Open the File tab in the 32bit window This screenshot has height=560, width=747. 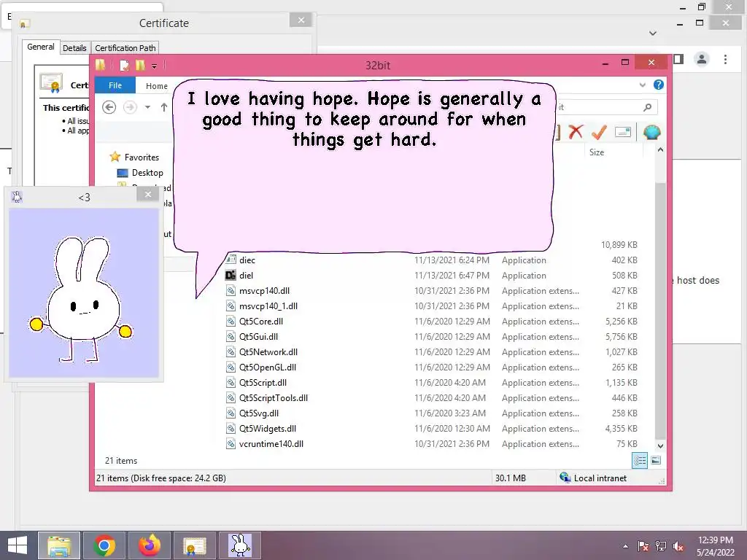click(115, 85)
